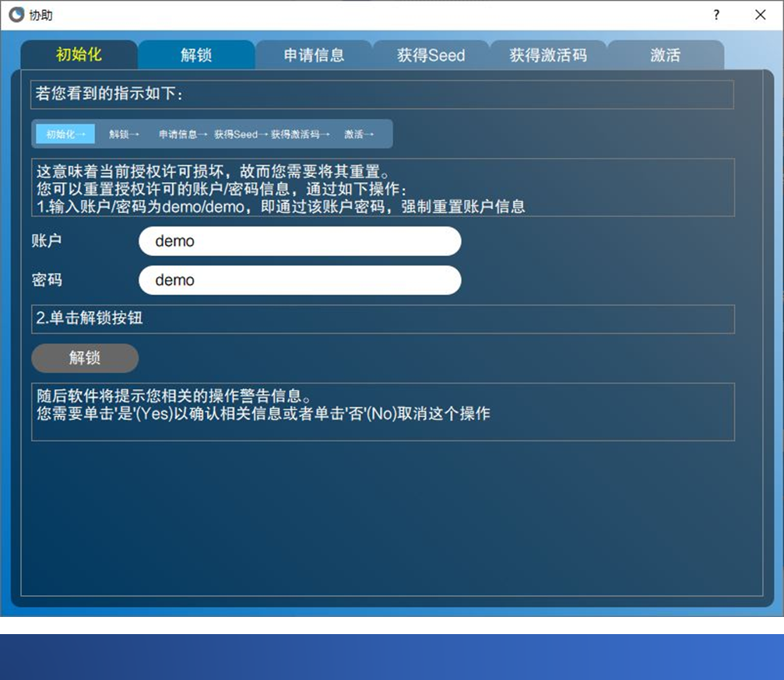Switch to the 激活 tab
The height and width of the screenshot is (680, 784).
[666, 55]
